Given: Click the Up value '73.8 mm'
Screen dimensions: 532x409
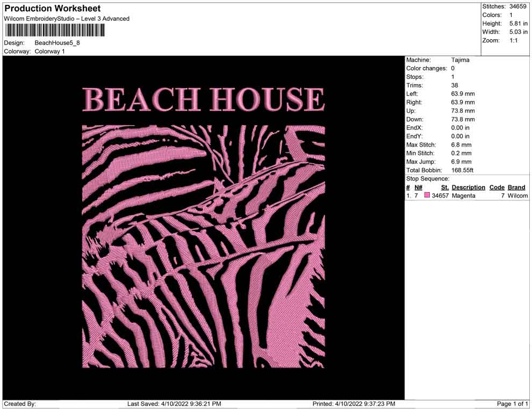Looking at the screenshot, I should click(x=463, y=111).
